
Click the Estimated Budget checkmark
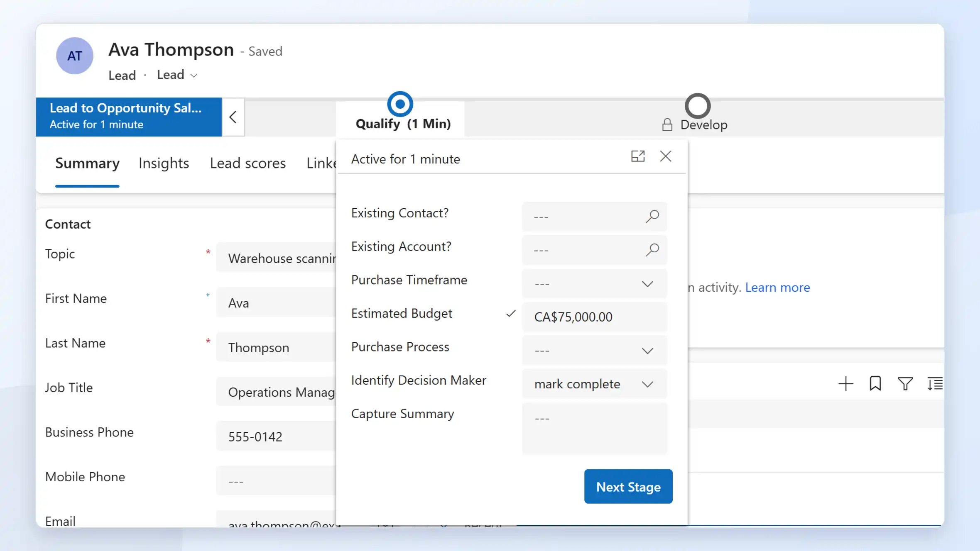(x=511, y=314)
